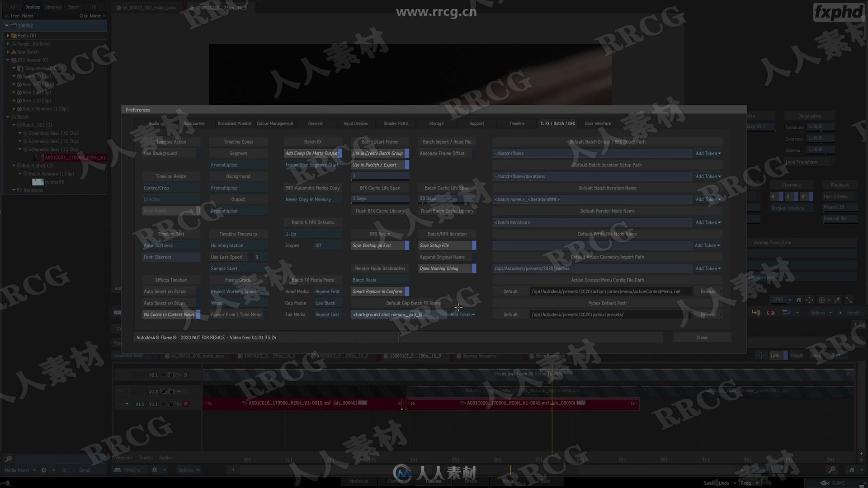
Task: Select the Colour Management tab
Action: (x=274, y=123)
